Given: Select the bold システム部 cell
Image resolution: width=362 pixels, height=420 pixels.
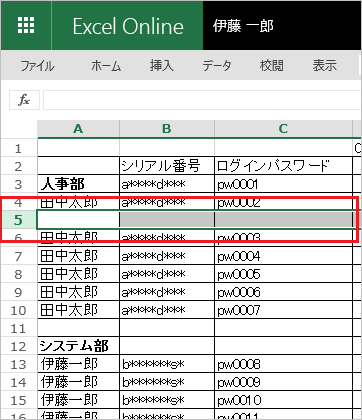Looking at the screenshot, I should point(78,346).
